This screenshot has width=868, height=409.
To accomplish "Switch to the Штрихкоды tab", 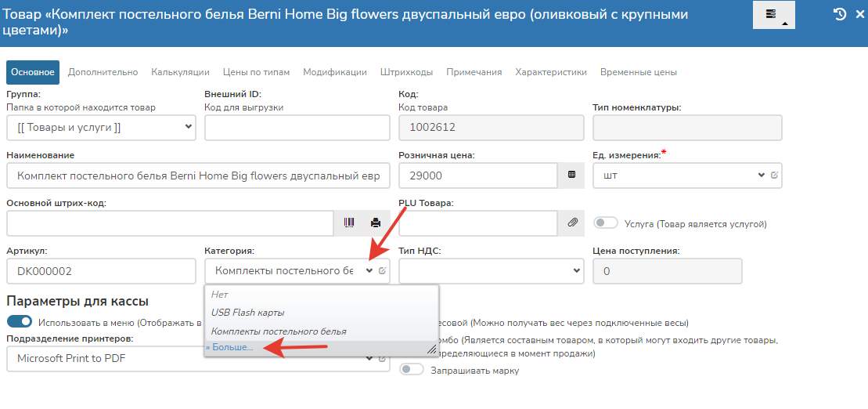I will [406, 72].
